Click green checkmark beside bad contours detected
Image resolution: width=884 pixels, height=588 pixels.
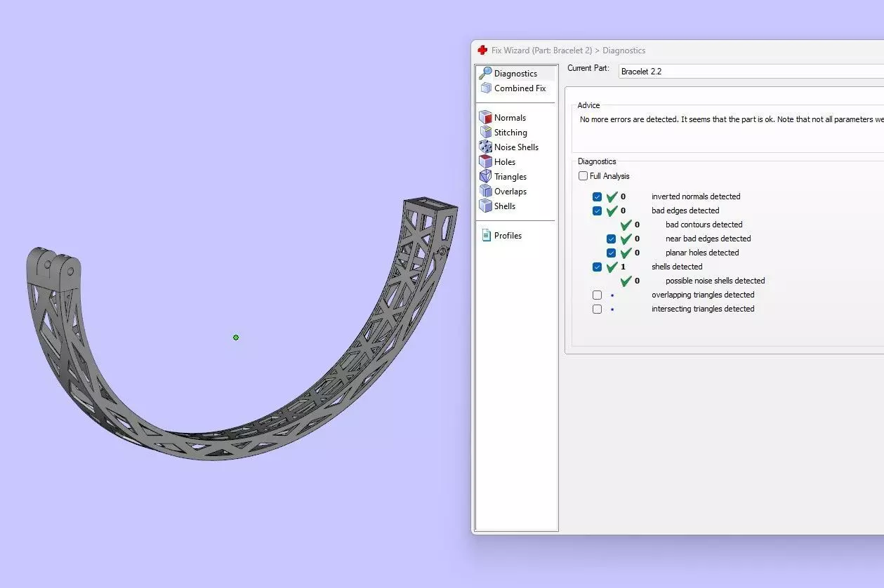(x=626, y=225)
